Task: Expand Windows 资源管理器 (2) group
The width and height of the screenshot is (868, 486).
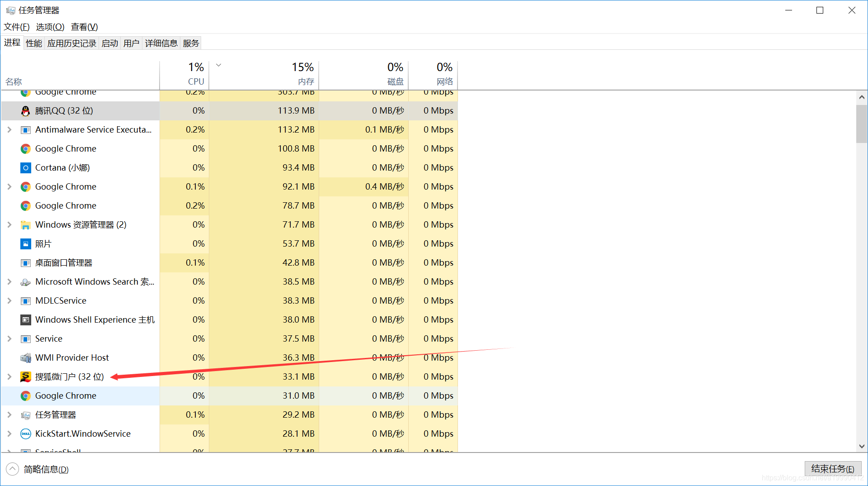Action: click(9, 225)
